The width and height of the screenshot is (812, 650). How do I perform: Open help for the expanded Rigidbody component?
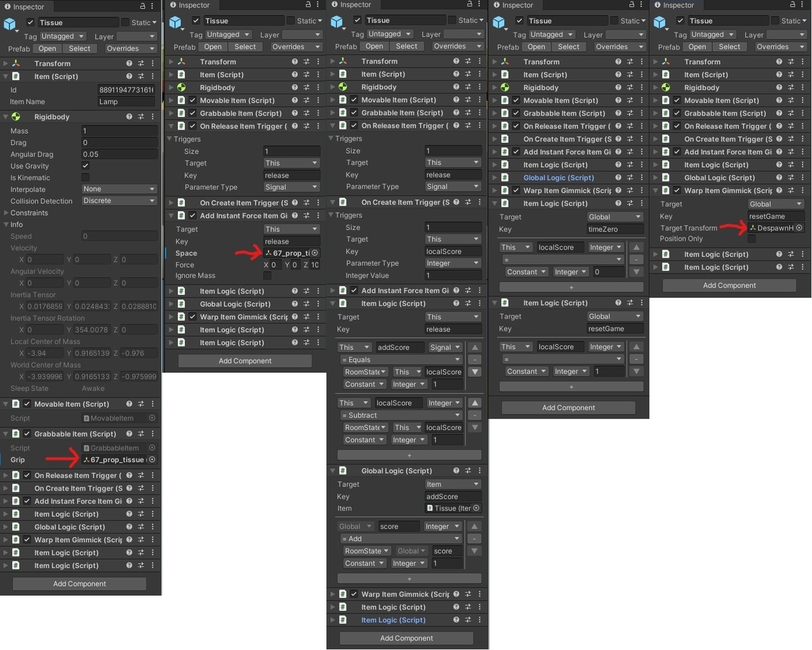[129, 117]
